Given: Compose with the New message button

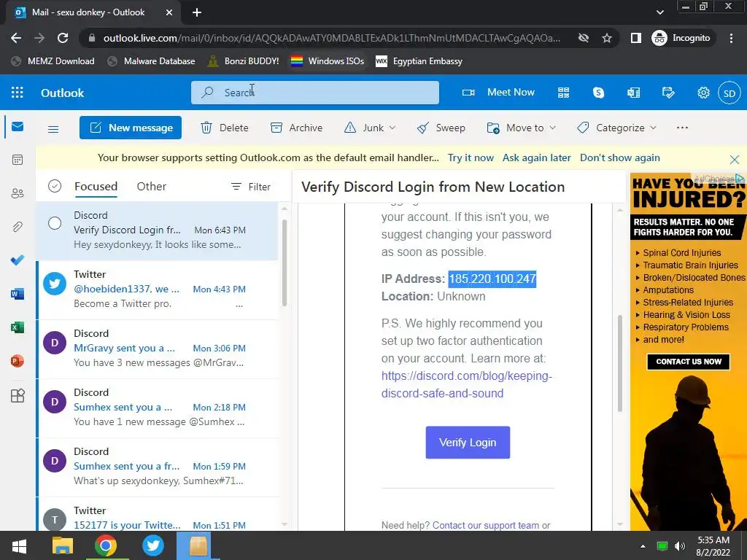Looking at the screenshot, I should coord(131,128).
